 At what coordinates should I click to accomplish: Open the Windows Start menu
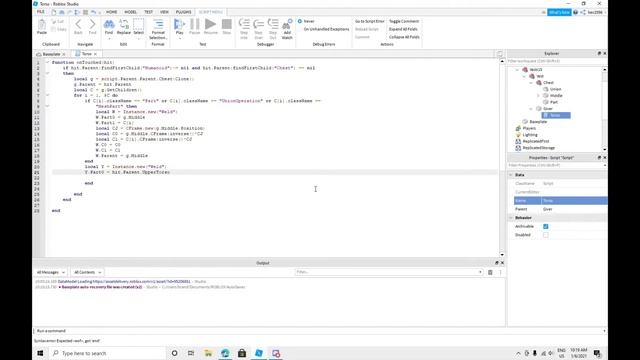coord(40,353)
